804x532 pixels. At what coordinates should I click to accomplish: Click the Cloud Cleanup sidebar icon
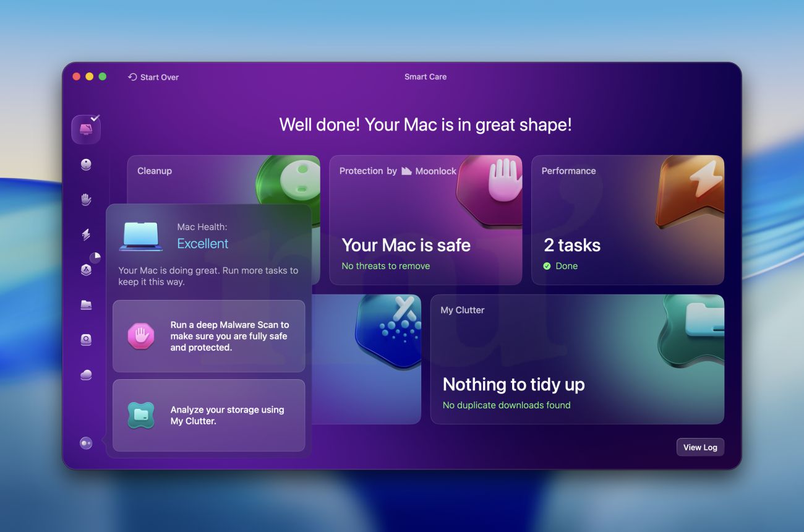pos(86,375)
